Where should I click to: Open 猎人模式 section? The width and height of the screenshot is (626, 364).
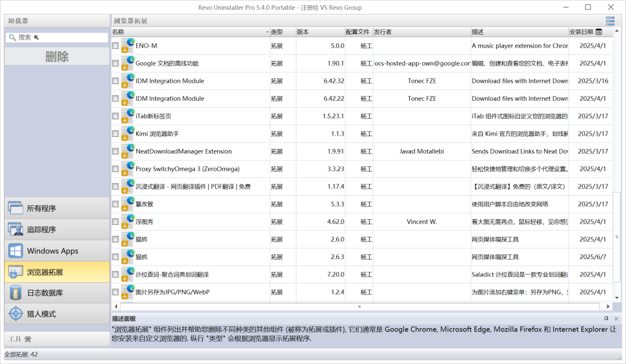tap(57, 314)
